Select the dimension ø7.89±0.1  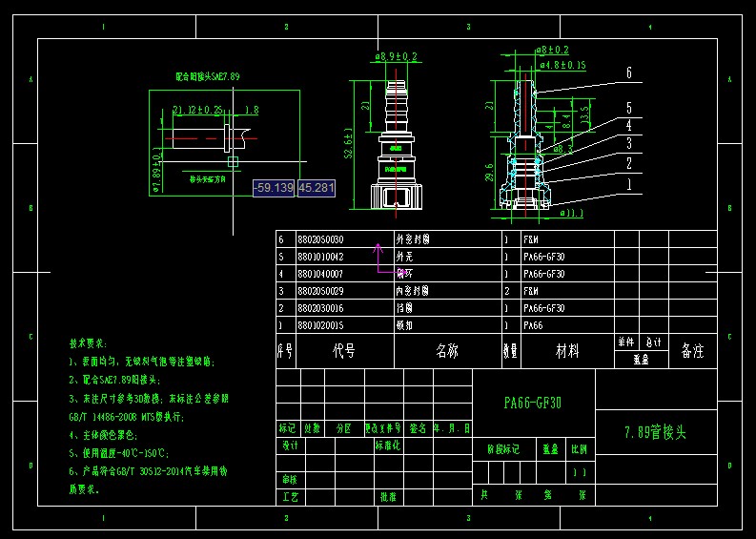coord(156,170)
